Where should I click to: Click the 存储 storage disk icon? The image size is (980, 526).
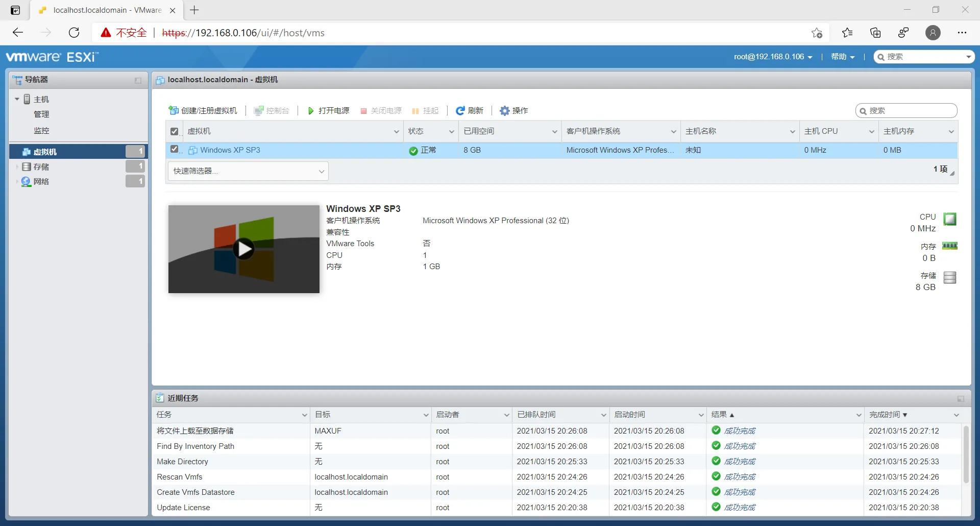click(950, 277)
